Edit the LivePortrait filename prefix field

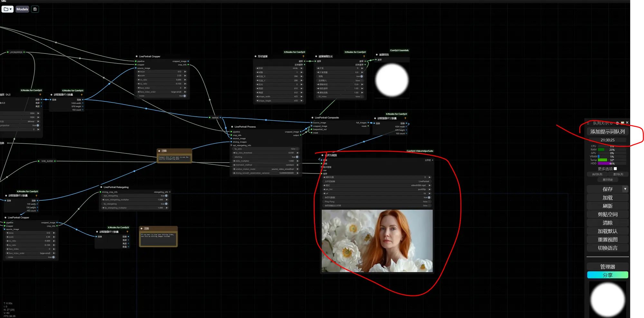click(377, 181)
